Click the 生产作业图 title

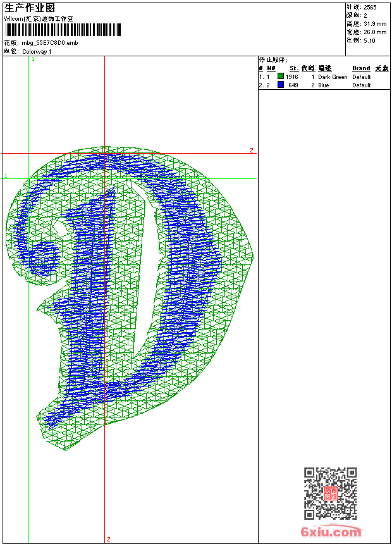click(30, 8)
